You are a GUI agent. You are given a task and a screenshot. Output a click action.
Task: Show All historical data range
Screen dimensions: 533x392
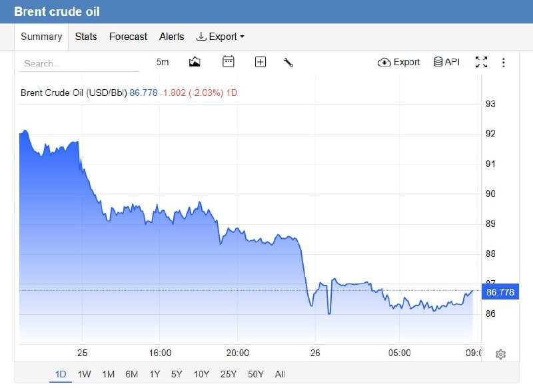coord(280,374)
